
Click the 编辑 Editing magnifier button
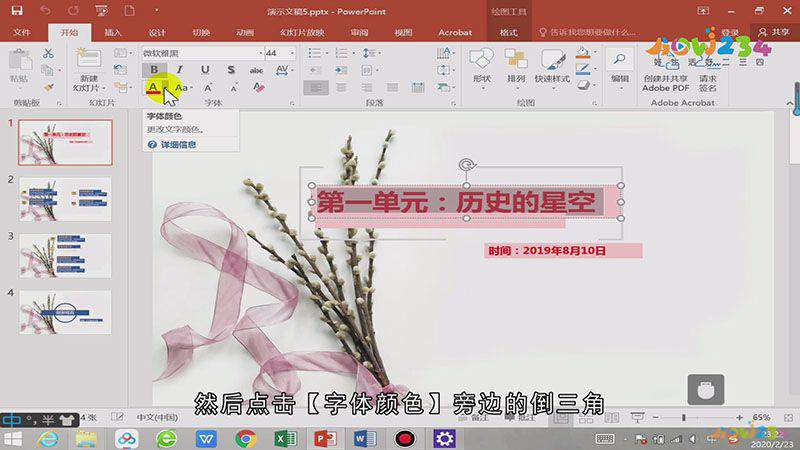point(620,70)
